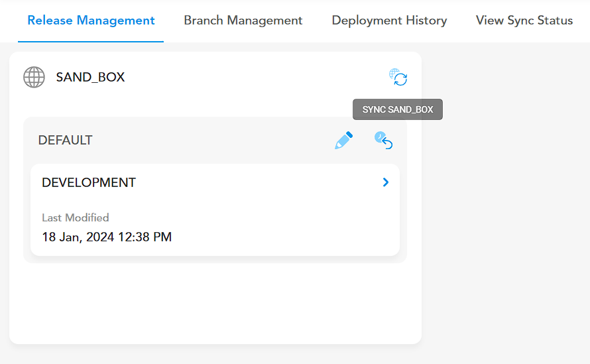Click the SYNC SAND_BOX tooltip label
This screenshot has height=364, width=590.
(x=398, y=109)
